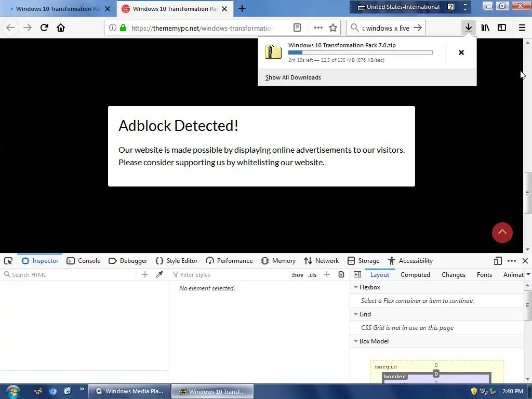
Task: Switch to the Console devtools tab
Action: (84, 261)
